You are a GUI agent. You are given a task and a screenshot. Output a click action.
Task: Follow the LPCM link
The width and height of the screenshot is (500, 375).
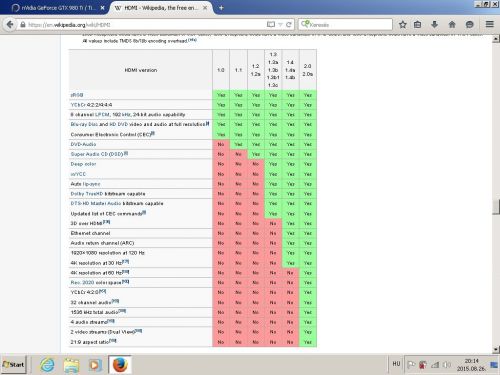(102, 114)
